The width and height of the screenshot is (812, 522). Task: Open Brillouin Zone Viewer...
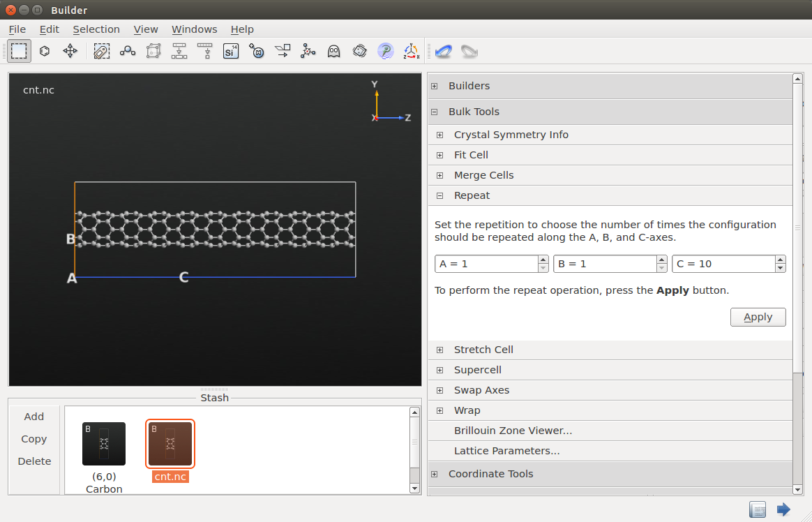point(513,431)
